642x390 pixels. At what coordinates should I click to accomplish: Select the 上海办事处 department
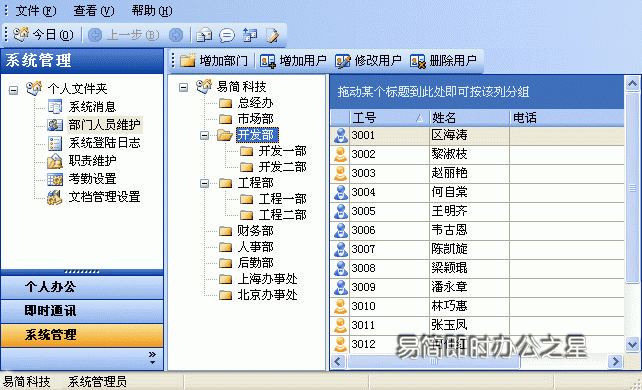(268, 279)
